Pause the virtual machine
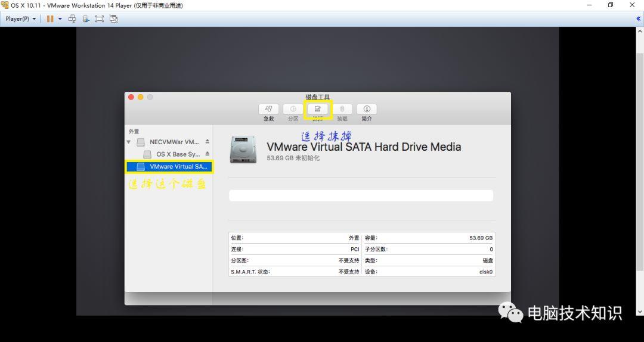 [x=50, y=19]
